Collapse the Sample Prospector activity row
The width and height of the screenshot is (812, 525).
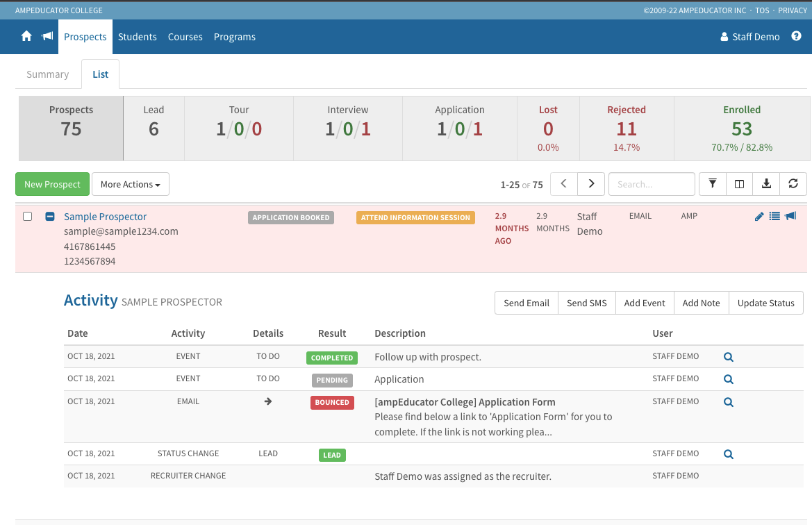click(x=50, y=217)
